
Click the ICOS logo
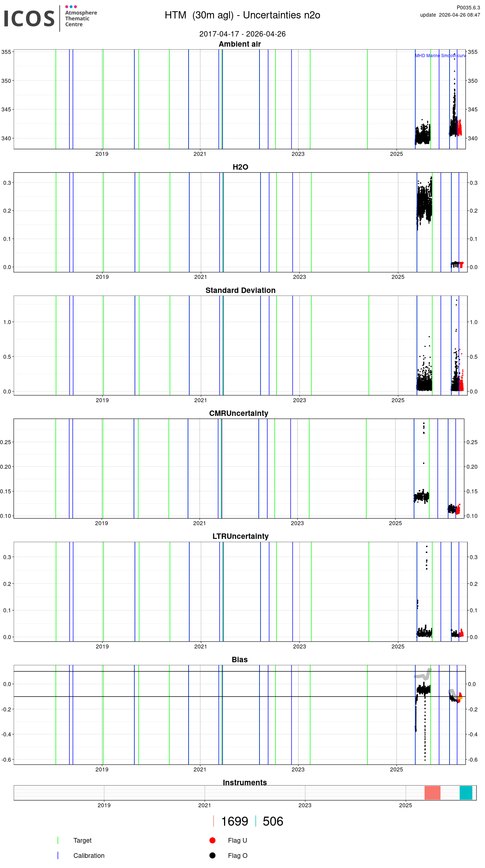(x=29, y=19)
